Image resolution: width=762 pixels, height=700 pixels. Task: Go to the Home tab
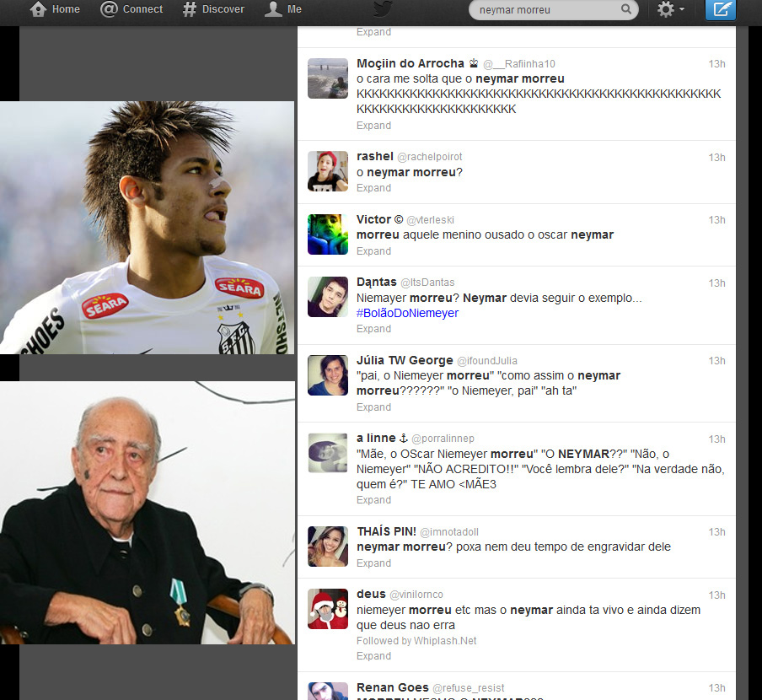pos(55,9)
